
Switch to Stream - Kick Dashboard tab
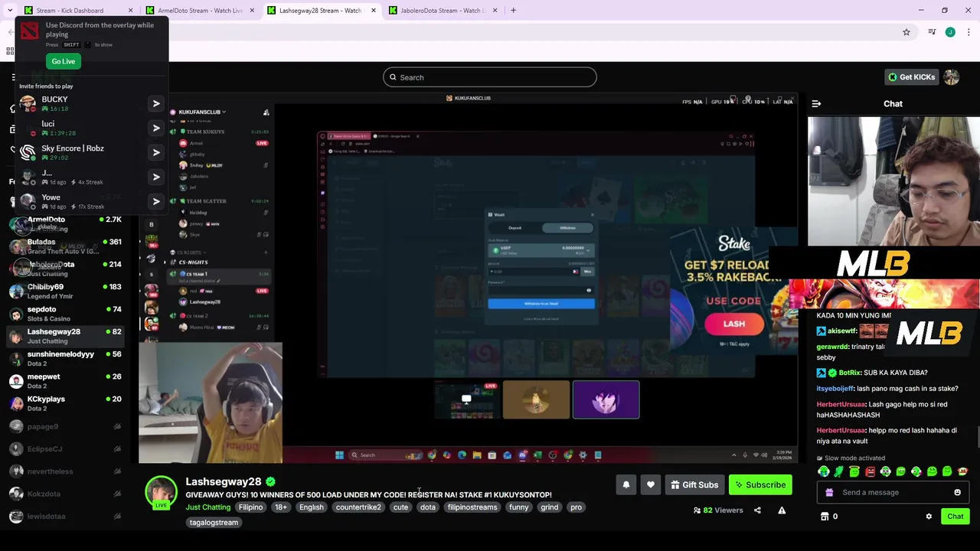pyautogui.click(x=78, y=11)
